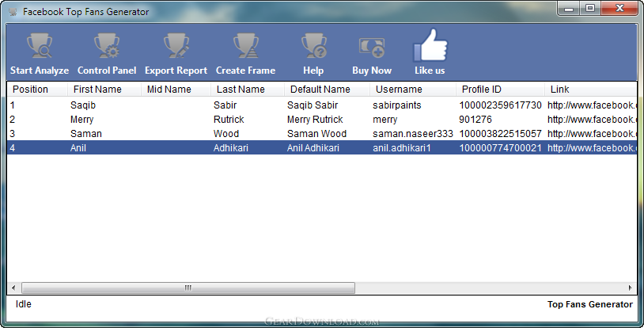Select the Anil first name cell

click(x=78, y=148)
